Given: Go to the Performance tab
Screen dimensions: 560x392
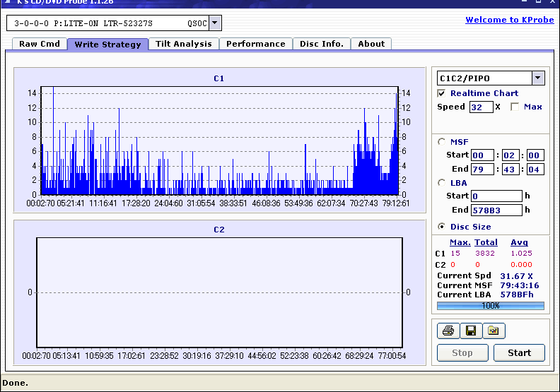Looking at the screenshot, I should click(256, 44).
